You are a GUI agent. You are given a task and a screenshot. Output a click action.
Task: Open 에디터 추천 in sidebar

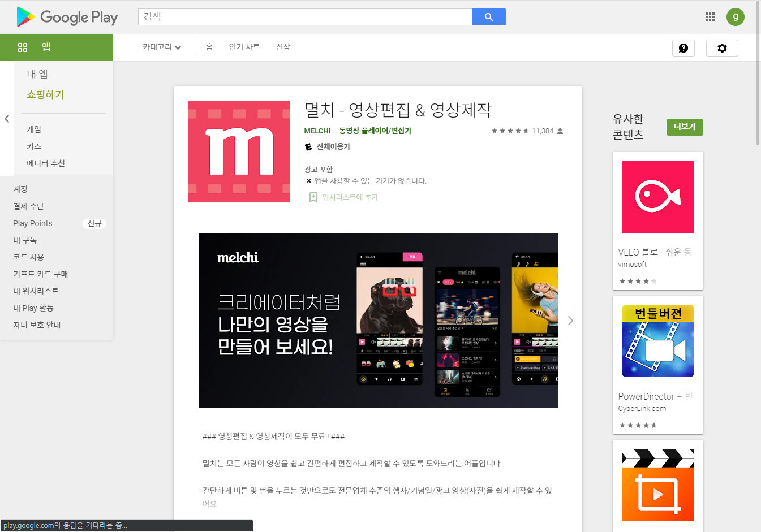tap(46, 163)
